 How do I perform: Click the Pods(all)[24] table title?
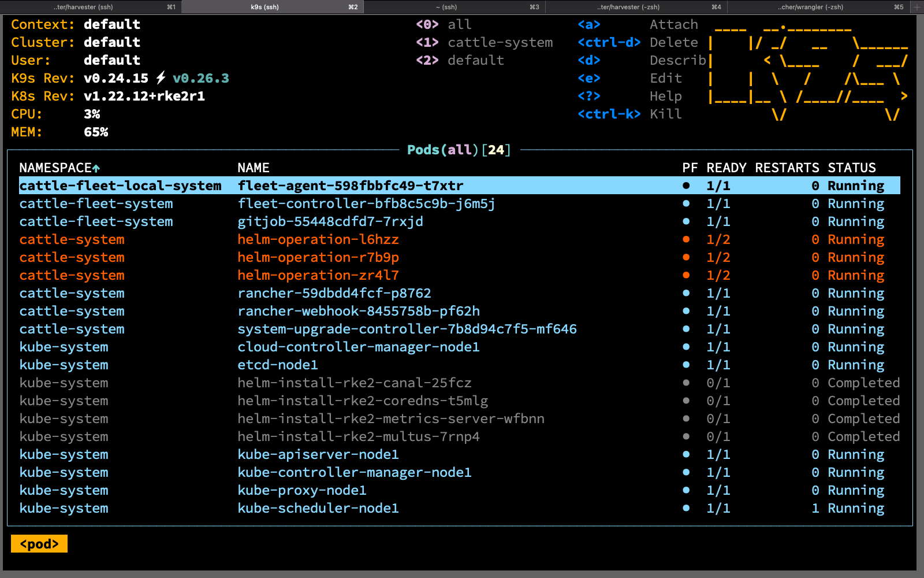(459, 150)
